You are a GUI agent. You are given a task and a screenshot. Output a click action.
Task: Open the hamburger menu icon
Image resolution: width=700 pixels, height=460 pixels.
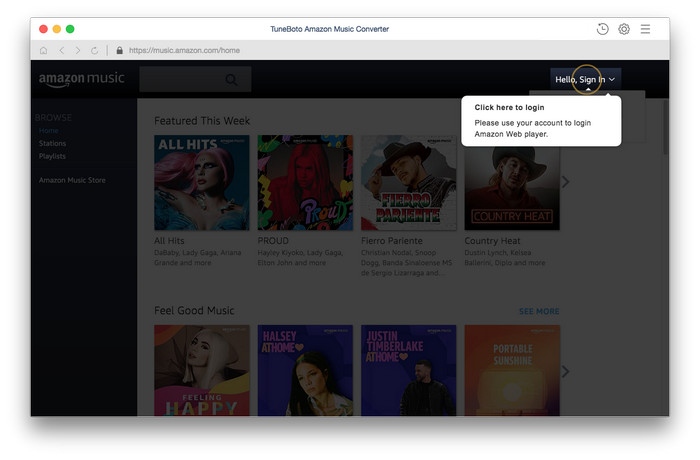coord(645,29)
